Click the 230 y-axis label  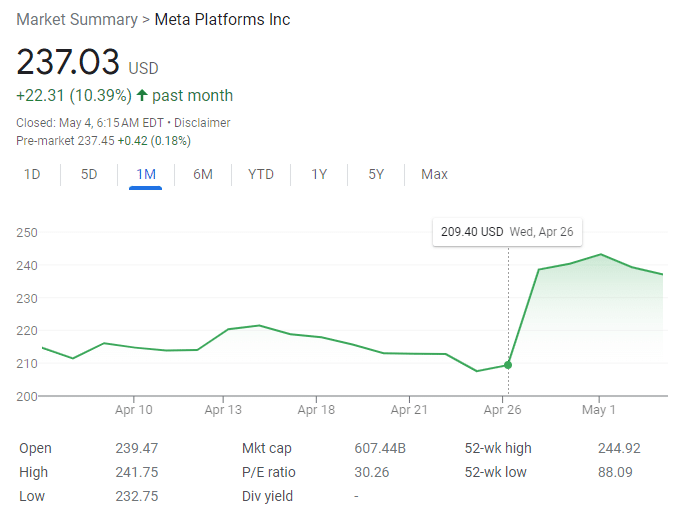[27, 298]
